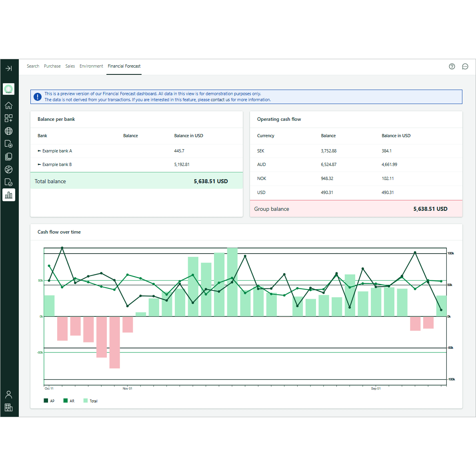Screen dimensions: 476x476
Task: Open the company building icon
Action: tap(9, 408)
